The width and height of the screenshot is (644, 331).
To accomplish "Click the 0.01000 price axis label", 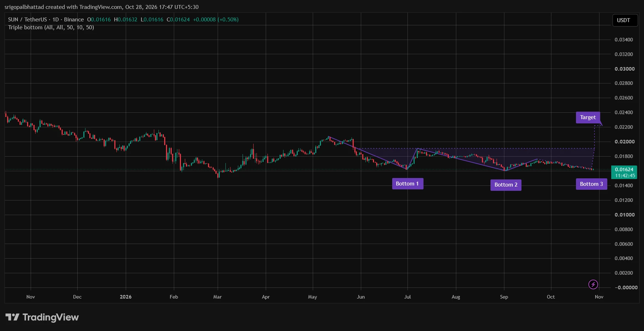I will click(x=625, y=215).
